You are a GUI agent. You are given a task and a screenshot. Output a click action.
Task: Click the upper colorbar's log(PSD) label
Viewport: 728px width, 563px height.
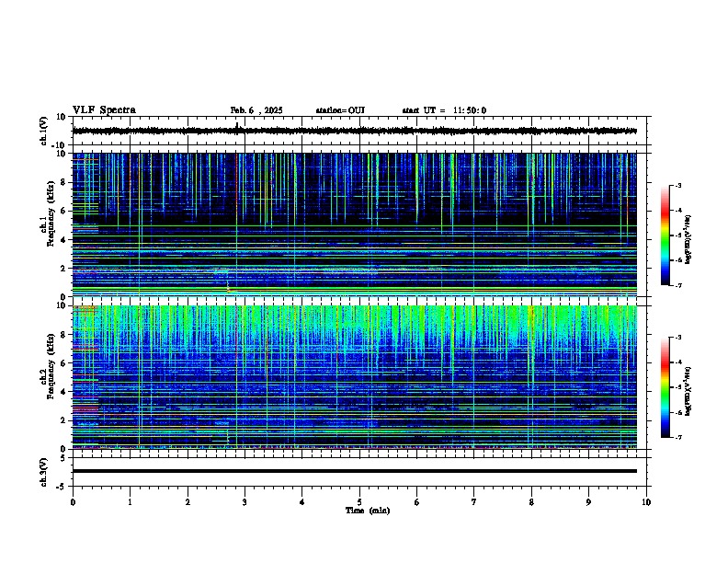click(688, 240)
